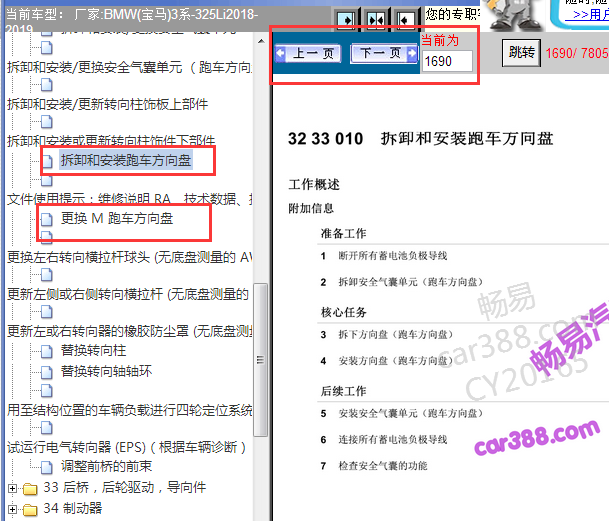Click step 5 安装安全气囊单元（跑车方向盘）
Screen dimensions: 609x521
(410, 413)
